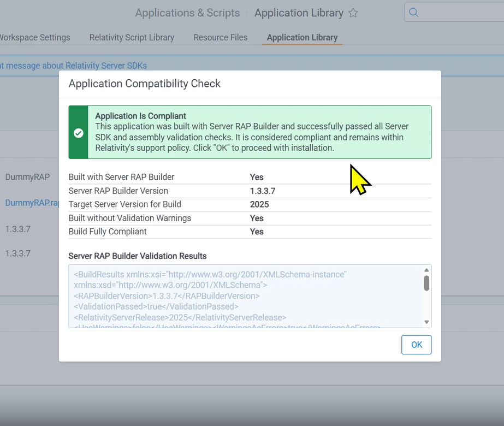The height and width of the screenshot is (426, 504).
Task: Select the Application Library tab
Action: 302,38
